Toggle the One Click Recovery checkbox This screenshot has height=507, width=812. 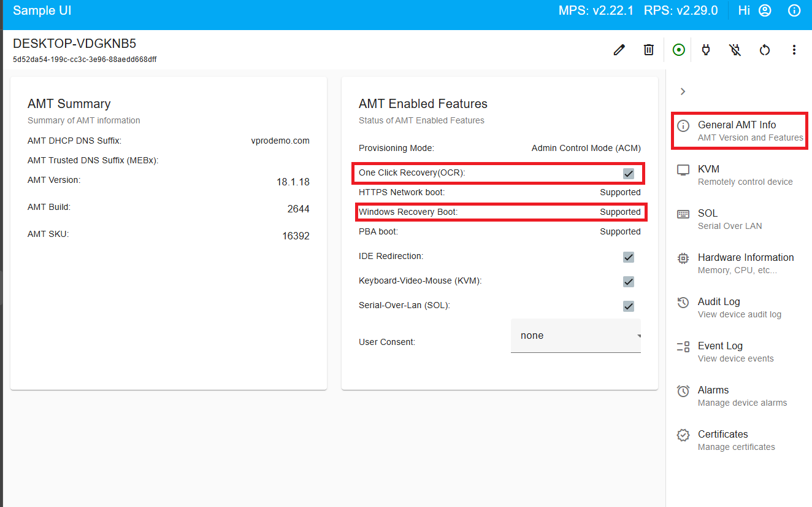point(628,173)
